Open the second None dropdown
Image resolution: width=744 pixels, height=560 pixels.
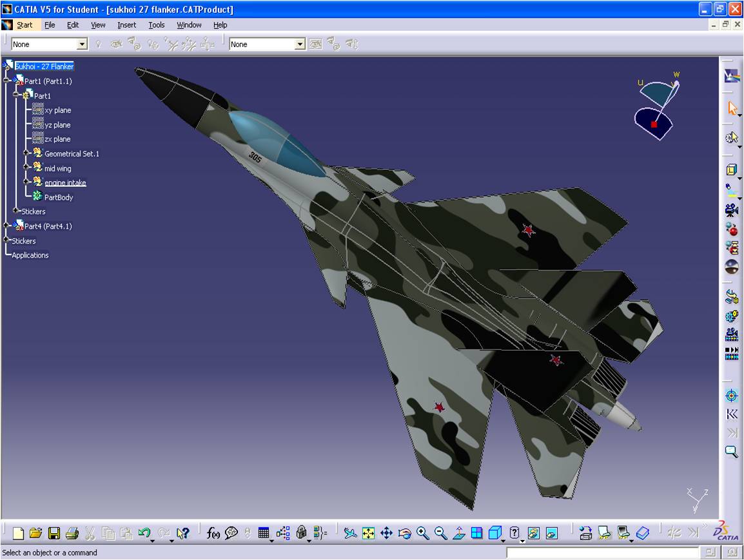pos(300,44)
